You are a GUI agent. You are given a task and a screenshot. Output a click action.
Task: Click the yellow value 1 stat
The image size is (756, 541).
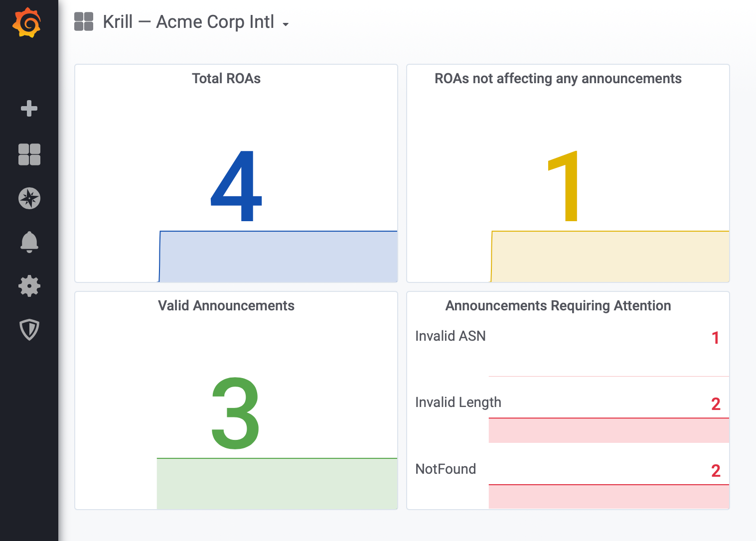pos(564,186)
